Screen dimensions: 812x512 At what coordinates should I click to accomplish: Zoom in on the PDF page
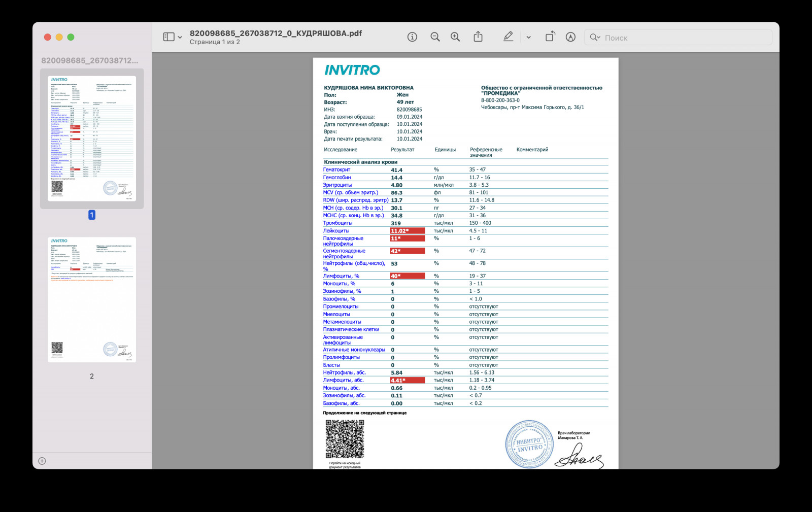pos(455,37)
